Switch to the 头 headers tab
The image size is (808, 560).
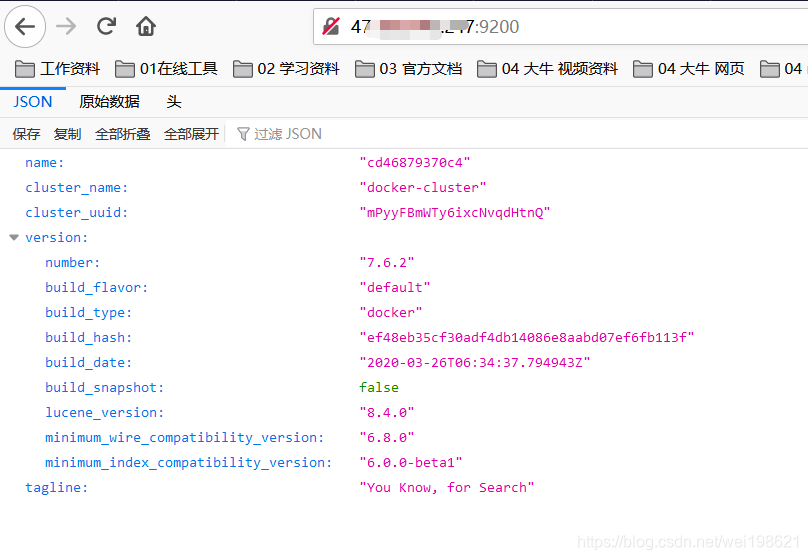click(x=174, y=102)
